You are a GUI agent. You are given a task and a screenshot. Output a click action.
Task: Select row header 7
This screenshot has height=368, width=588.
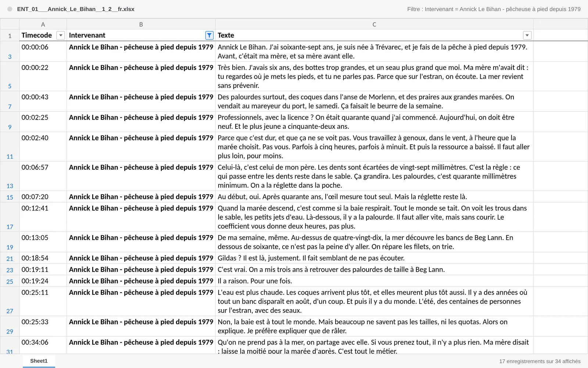coord(10,101)
